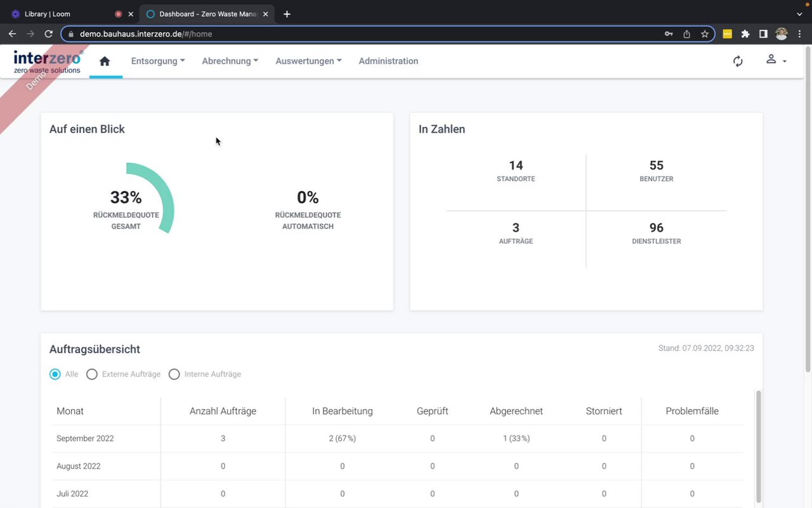Click the Monat column header
Screen dimensions: 812x508
70,411
